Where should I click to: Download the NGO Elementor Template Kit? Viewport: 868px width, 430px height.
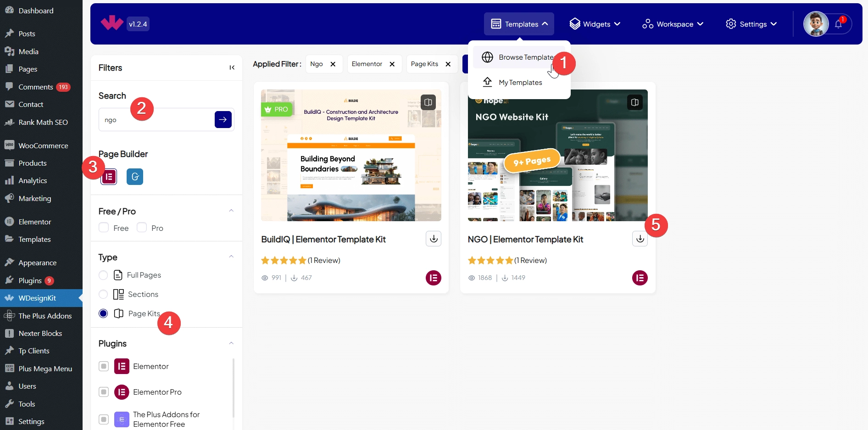click(x=640, y=239)
